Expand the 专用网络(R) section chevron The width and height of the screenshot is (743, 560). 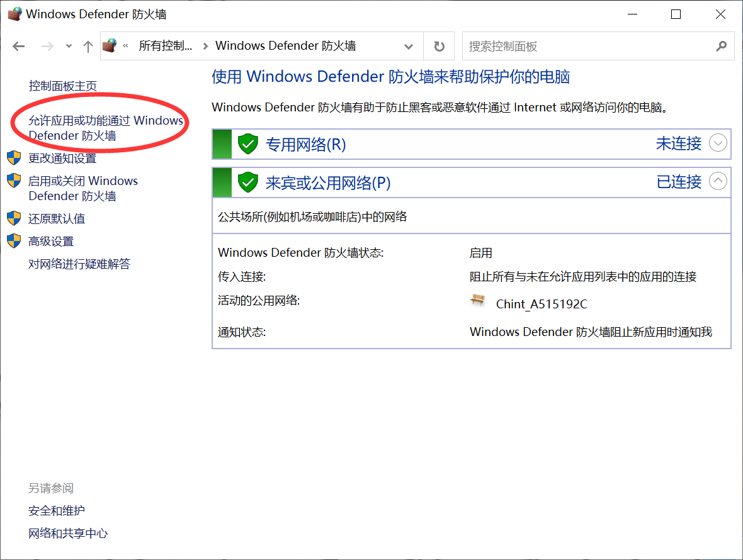pyautogui.click(x=718, y=142)
